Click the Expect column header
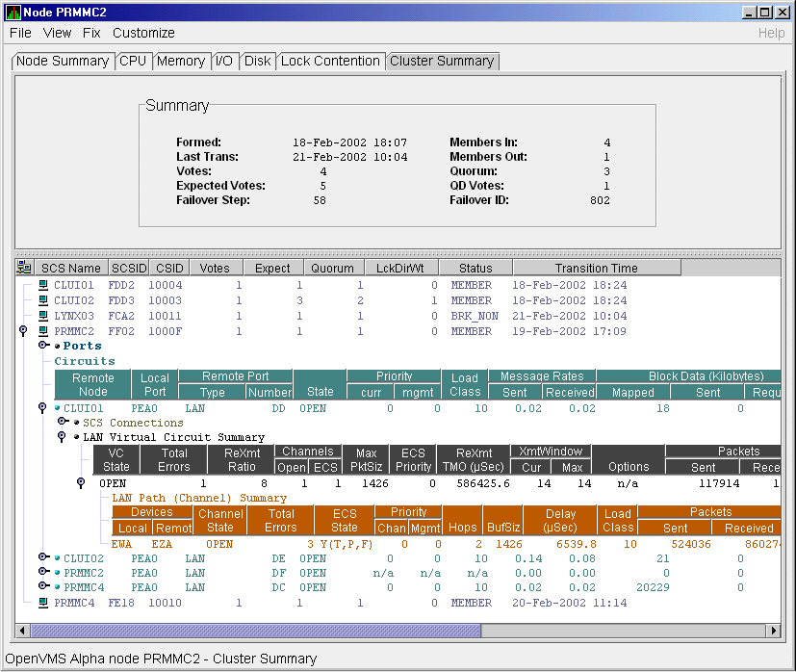Image resolution: width=796 pixels, height=672 pixels. 272,268
